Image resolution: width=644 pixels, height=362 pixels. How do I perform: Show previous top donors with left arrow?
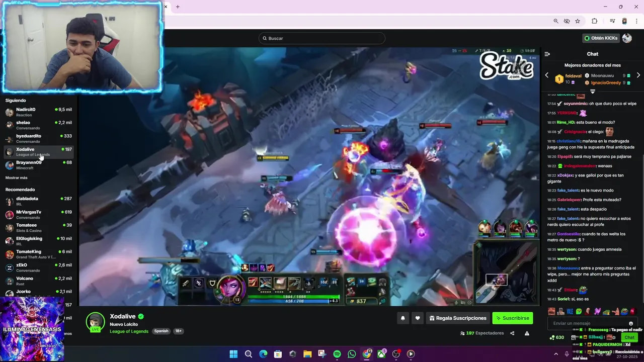547,75
